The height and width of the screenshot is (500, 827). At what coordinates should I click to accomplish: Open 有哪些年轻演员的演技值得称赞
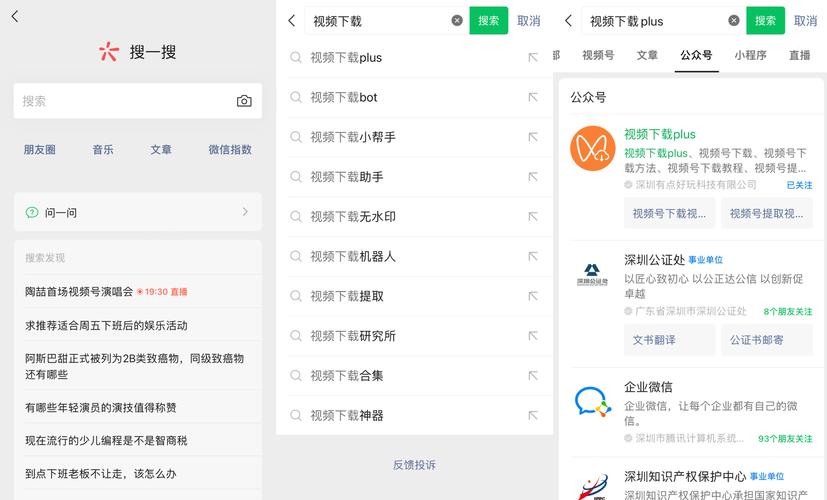(x=138, y=407)
